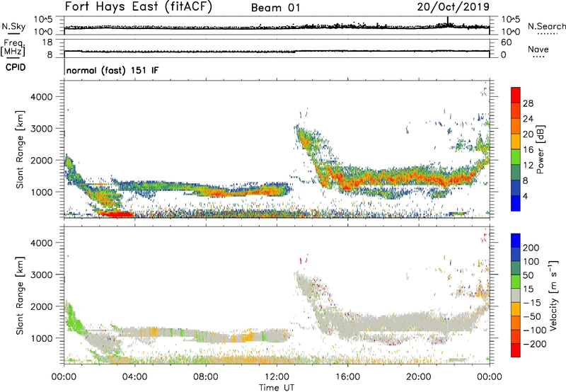Viewport: 566px width, 392px height.
Task: Click the '2000' tick on the power panel
Action: click(x=41, y=160)
